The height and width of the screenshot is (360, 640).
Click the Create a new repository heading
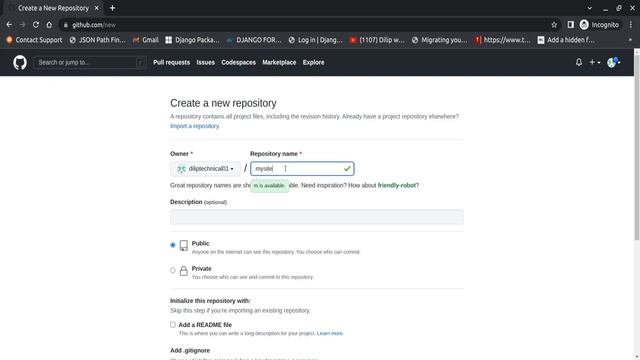(223, 103)
